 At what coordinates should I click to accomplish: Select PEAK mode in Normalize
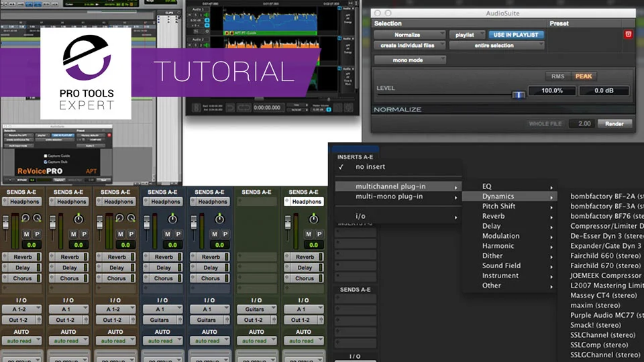click(x=583, y=76)
